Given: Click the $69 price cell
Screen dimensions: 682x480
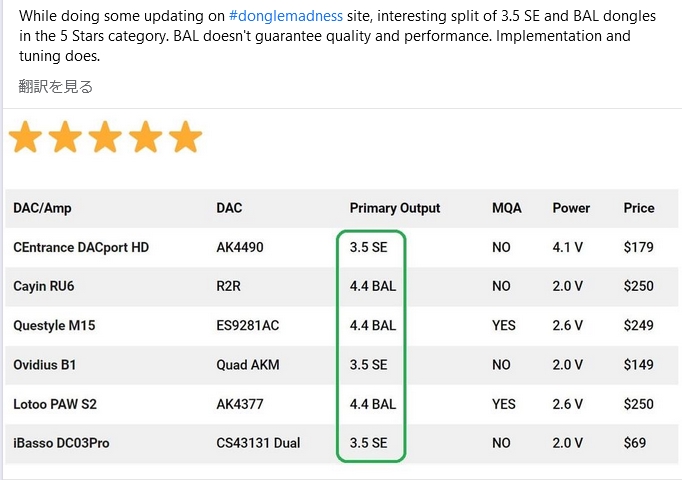Looking at the screenshot, I should (x=634, y=443).
